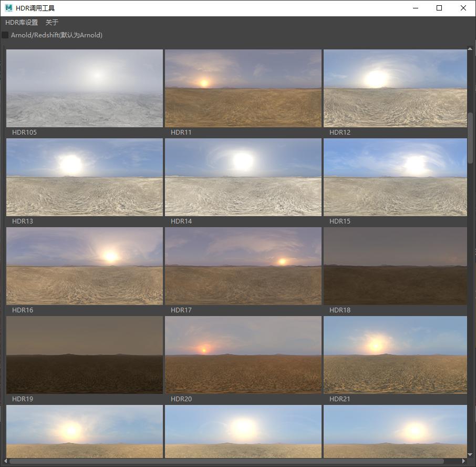
Task: Click the vertical scrollbar up arrow
Action: 470,51
